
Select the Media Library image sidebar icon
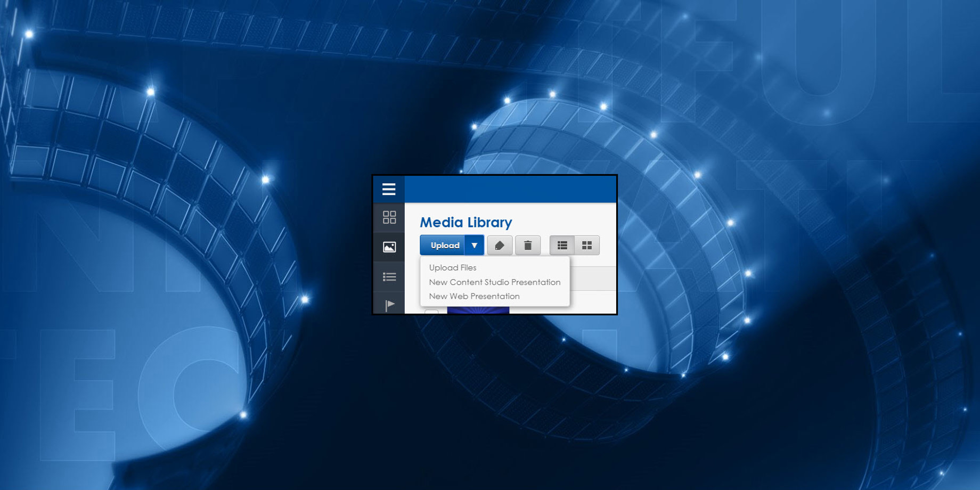click(x=389, y=247)
